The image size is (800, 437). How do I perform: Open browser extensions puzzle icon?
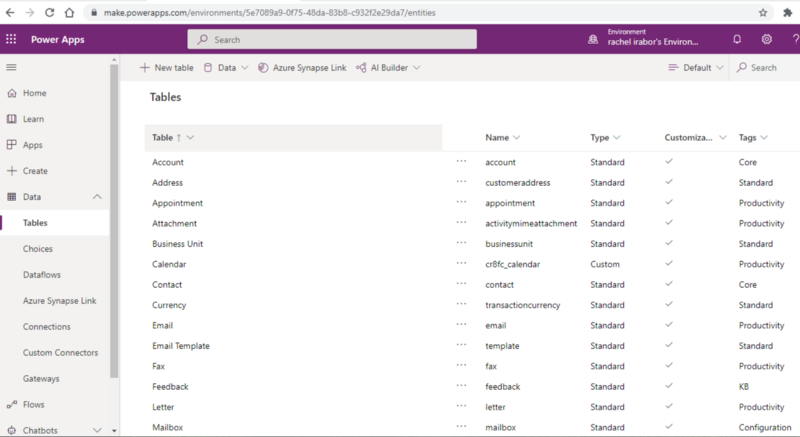(787, 13)
